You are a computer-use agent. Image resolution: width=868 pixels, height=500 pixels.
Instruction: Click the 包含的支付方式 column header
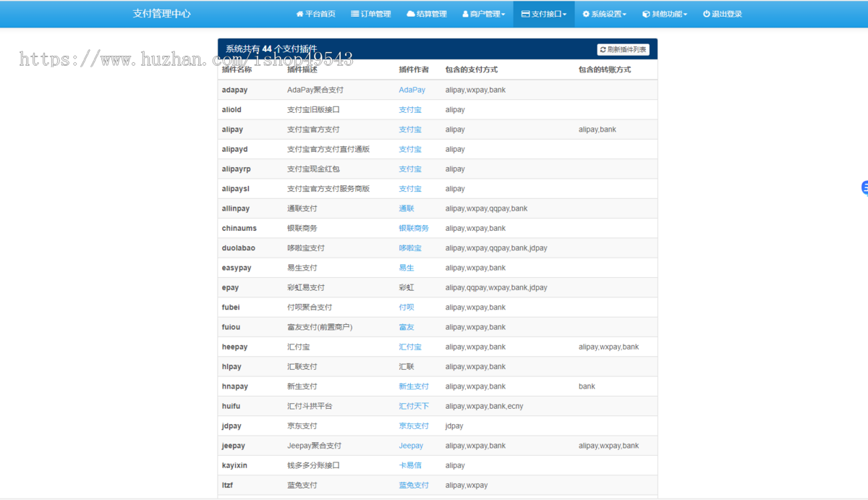point(472,70)
